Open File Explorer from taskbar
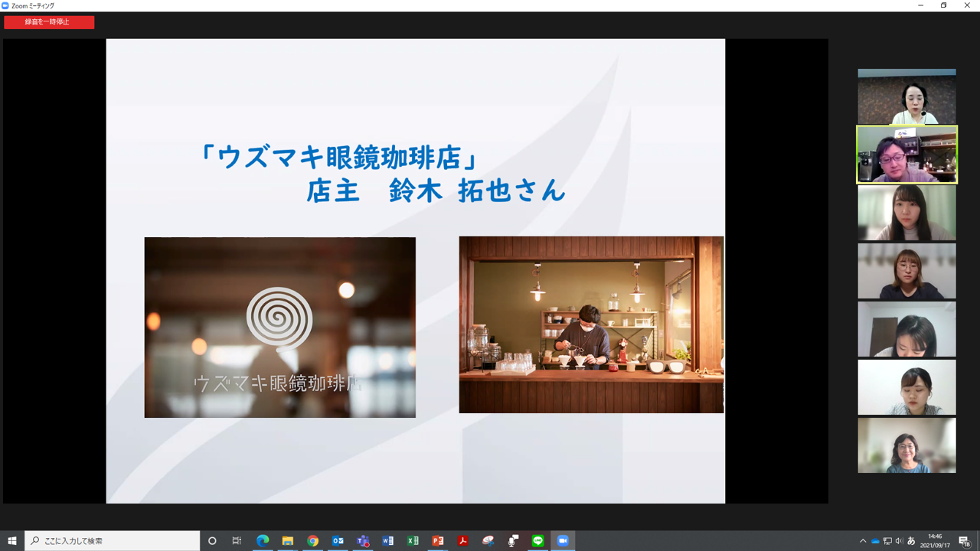 pyautogui.click(x=288, y=540)
